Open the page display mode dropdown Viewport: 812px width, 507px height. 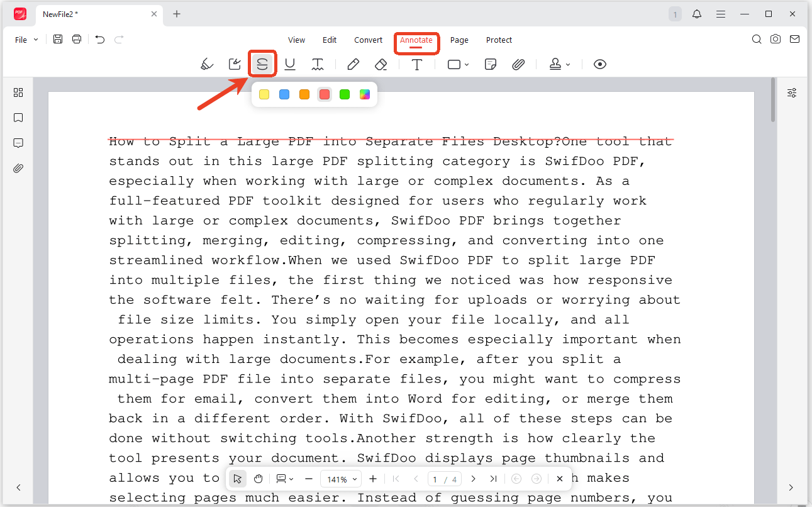(x=285, y=479)
